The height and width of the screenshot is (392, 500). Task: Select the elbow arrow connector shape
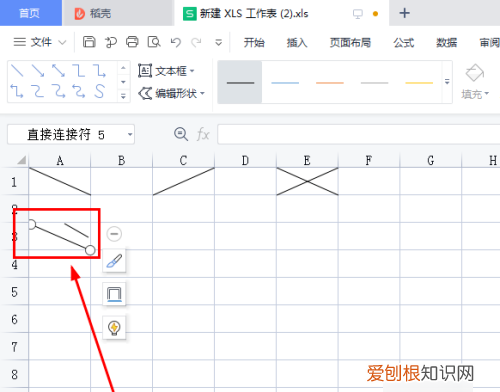[99, 71]
